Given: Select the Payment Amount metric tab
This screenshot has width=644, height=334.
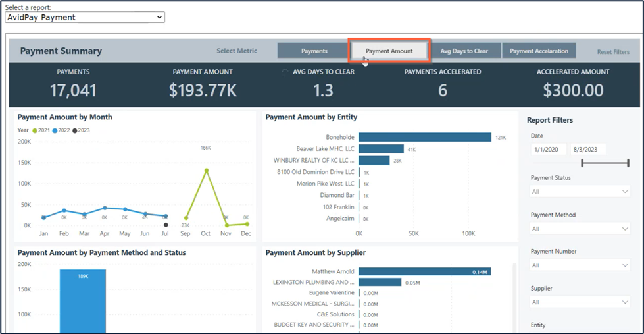Looking at the screenshot, I should tap(389, 51).
